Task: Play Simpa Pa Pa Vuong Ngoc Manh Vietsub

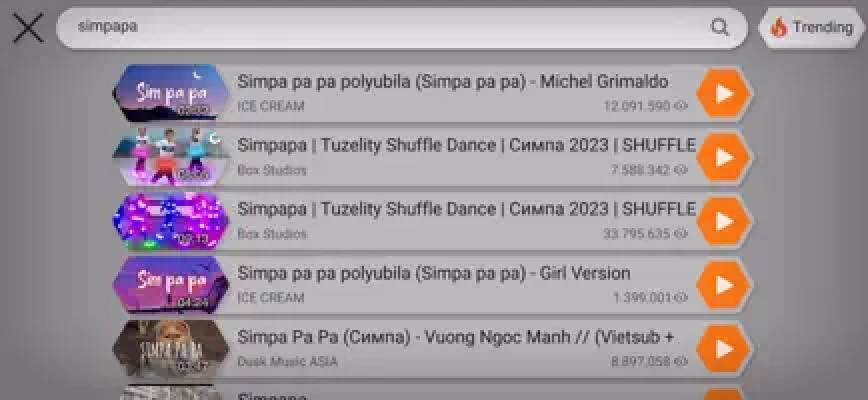Action: point(724,349)
